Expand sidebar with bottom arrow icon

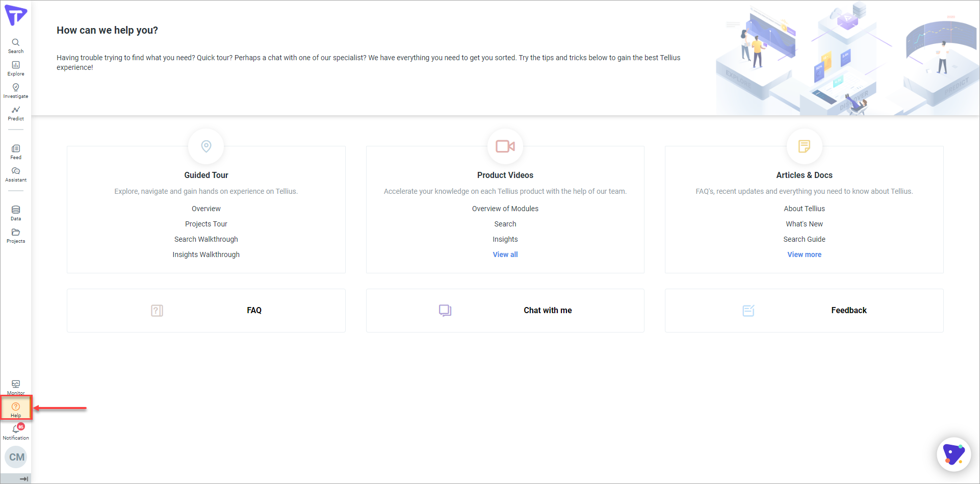(23, 479)
